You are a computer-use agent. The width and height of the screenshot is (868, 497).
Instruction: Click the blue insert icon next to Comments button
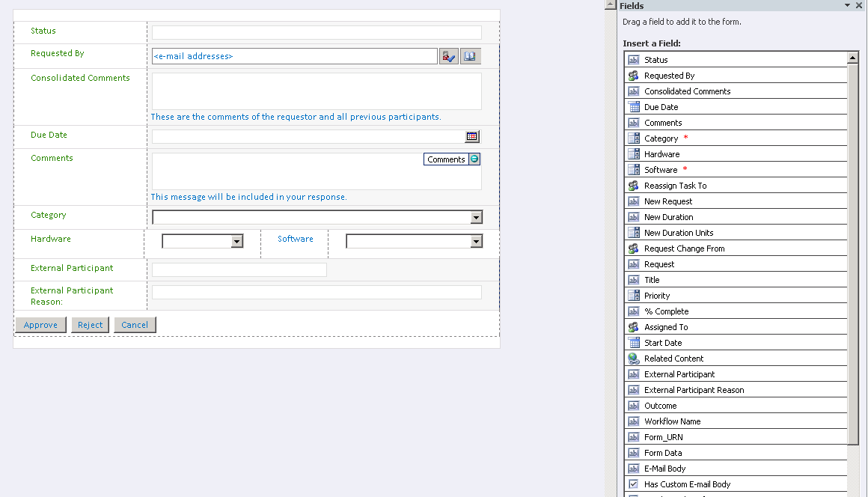pyautogui.click(x=474, y=159)
